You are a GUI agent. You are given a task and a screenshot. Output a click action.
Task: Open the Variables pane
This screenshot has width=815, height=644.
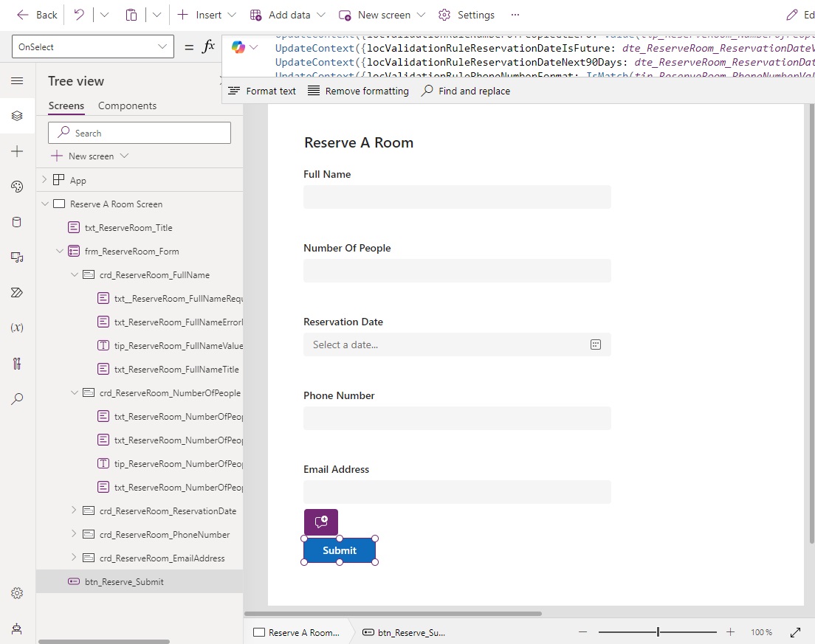coord(17,328)
